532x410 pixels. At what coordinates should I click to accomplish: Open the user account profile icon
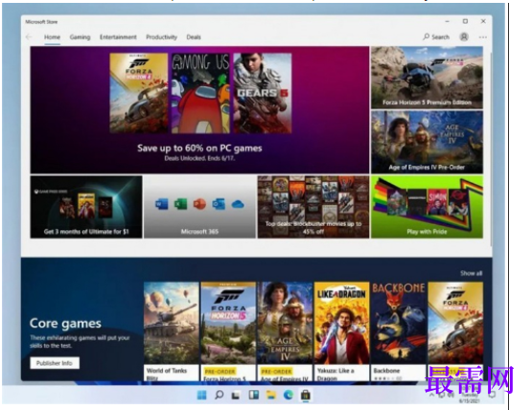(x=464, y=36)
